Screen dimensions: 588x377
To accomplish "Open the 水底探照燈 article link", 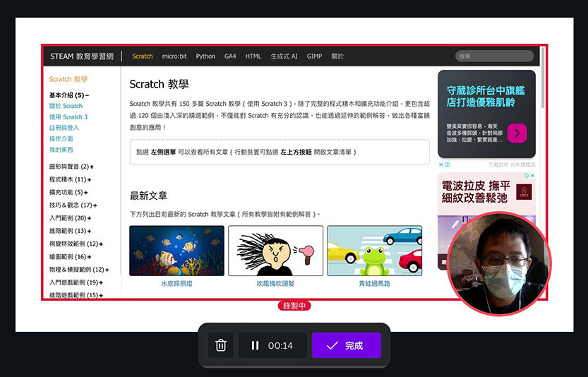I will [x=176, y=284].
